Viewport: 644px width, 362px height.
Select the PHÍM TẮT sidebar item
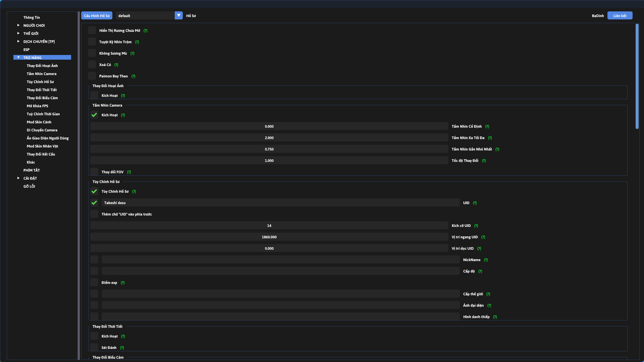tap(32, 170)
